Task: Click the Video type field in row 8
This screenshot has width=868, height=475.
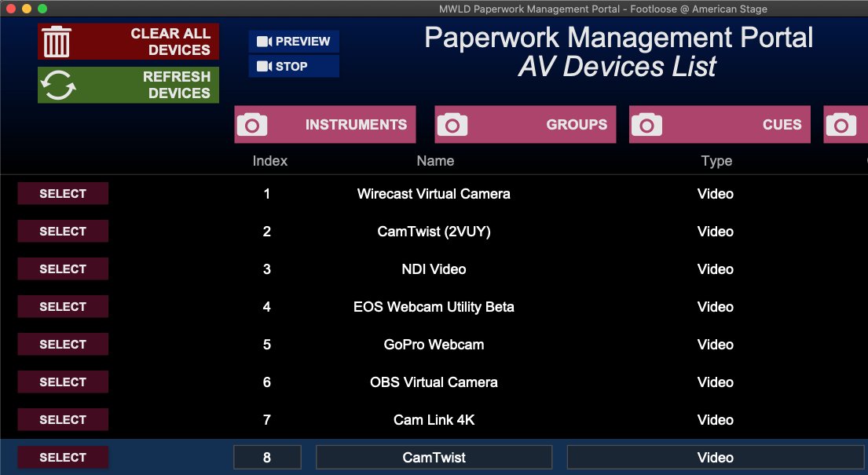Action: click(715, 457)
